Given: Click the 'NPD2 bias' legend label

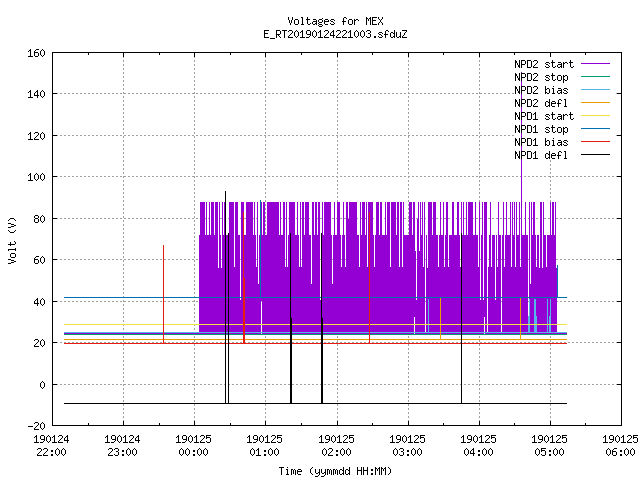Looking at the screenshot, I should (x=541, y=90).
